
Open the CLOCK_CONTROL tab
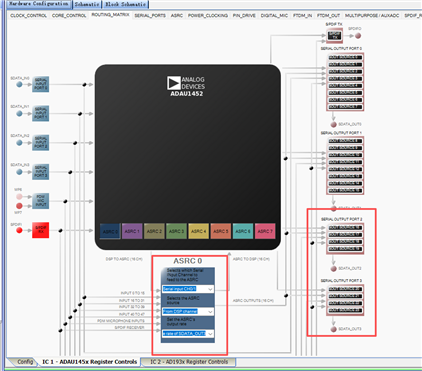28,16
